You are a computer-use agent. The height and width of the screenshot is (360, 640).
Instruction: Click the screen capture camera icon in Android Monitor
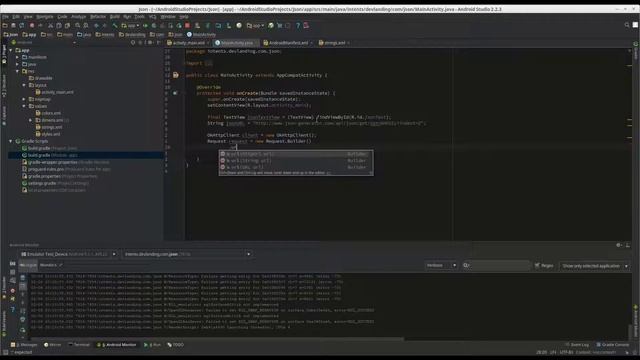(x=13, y=264)
